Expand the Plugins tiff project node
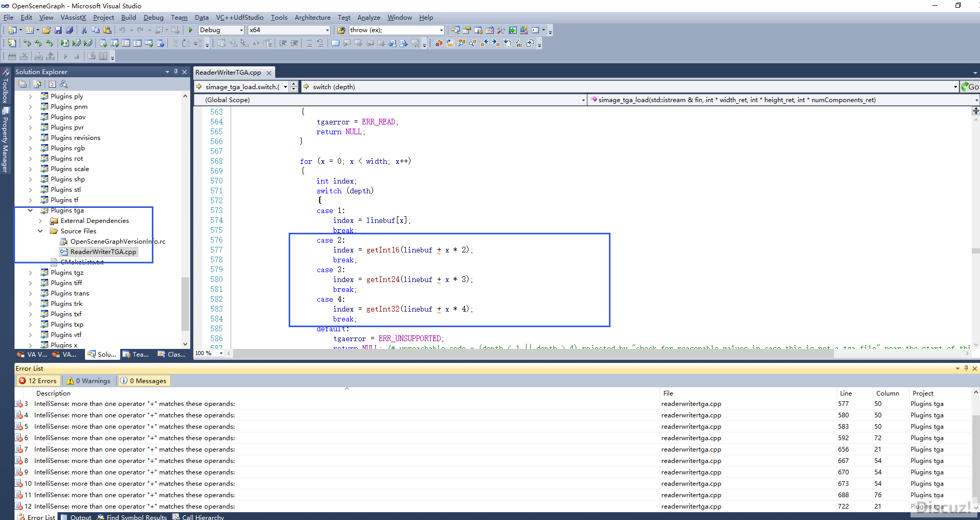This screenshot has height=520, width=980. pos(30,283)
